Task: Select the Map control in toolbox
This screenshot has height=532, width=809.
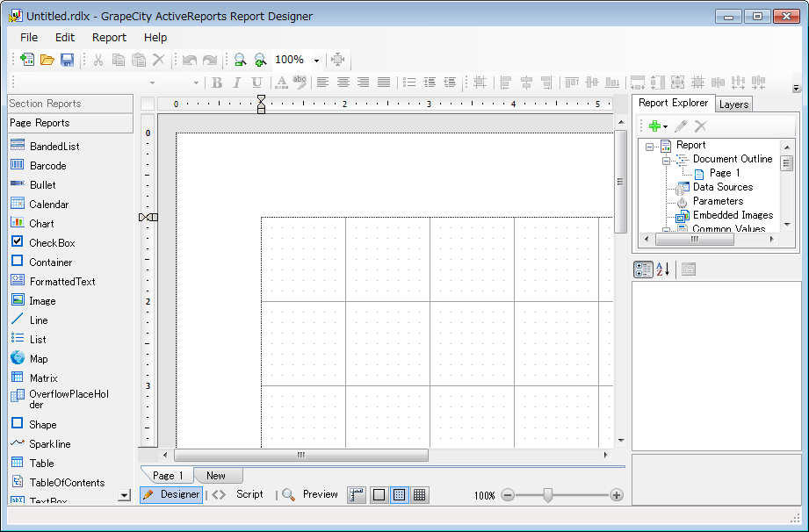Action: pyautogui.click(x=29, y=358)
